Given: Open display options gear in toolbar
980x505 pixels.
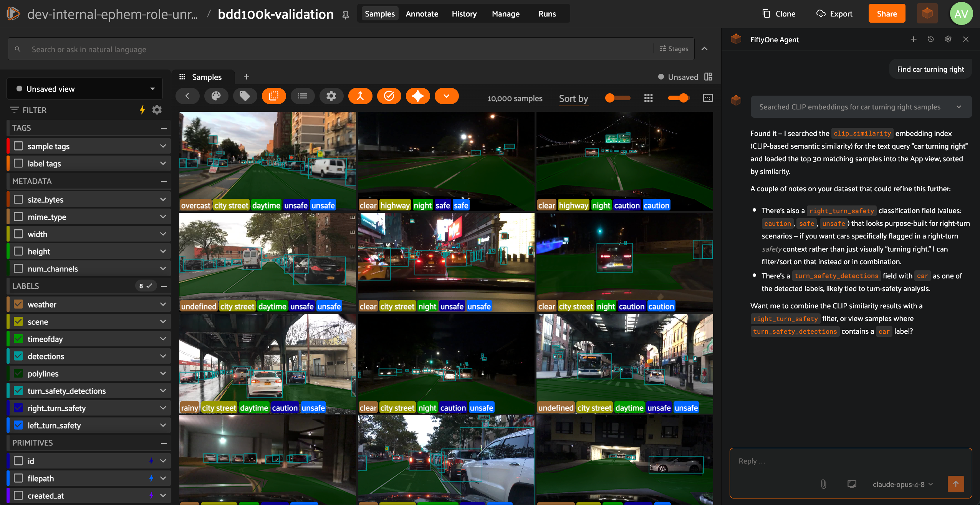Looking at the screenshot, I should point(331,96).
